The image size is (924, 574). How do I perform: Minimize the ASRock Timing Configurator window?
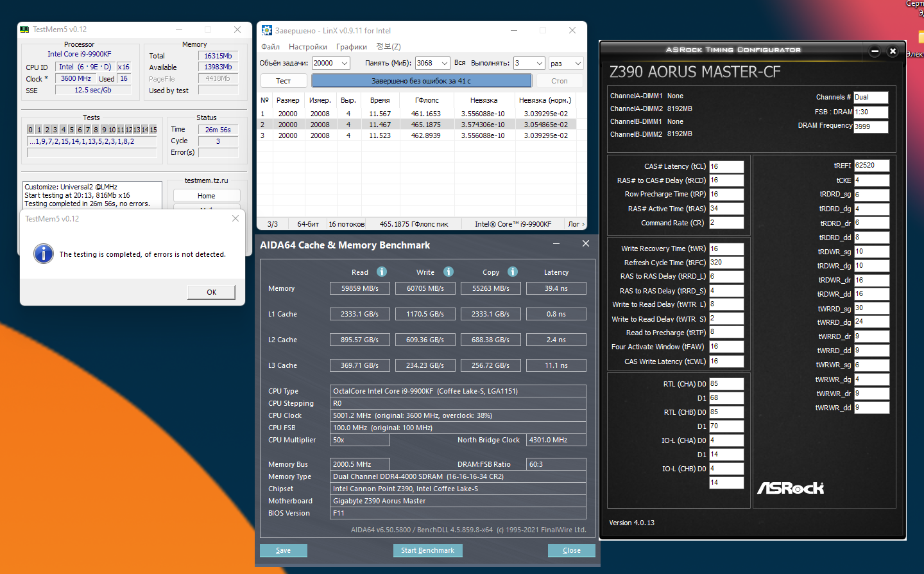point(875,51)
